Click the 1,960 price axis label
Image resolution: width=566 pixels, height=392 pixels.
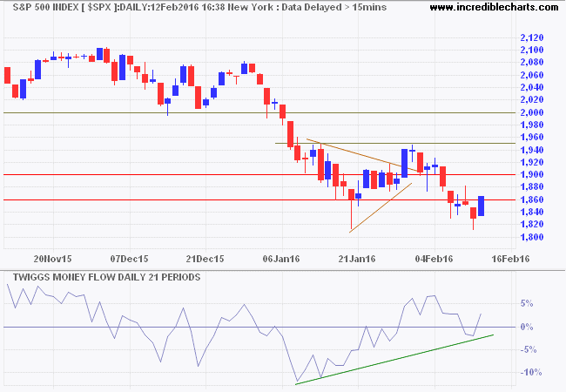[532, 137]
